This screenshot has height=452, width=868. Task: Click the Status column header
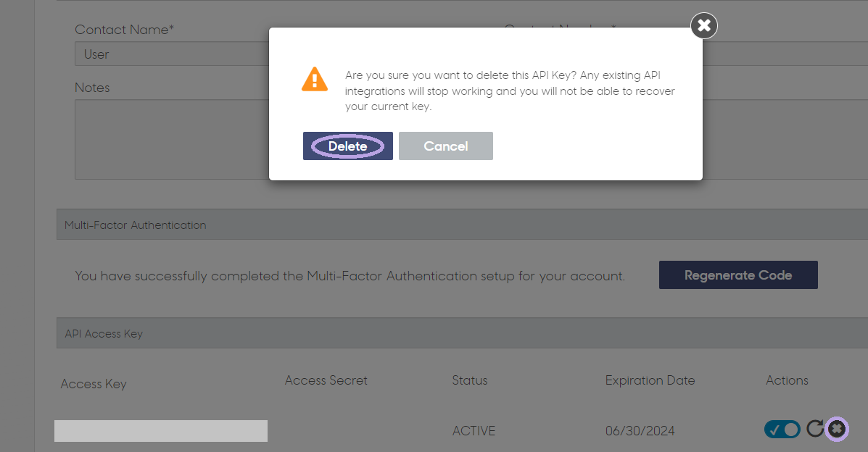click(x=469, y=380)
